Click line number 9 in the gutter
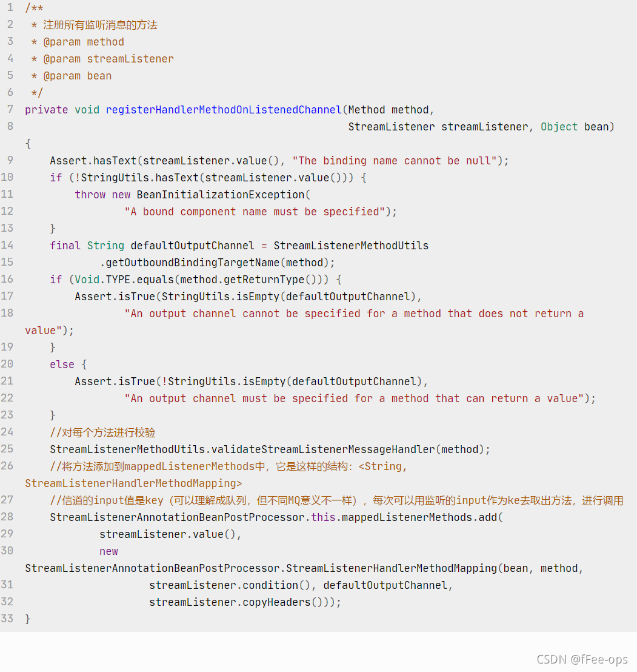This screenshot has height=672, width=637. tap(10, 160)
